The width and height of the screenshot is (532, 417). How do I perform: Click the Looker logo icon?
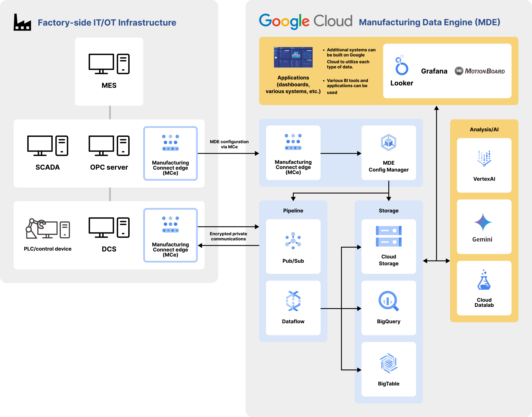pos(402,65)
